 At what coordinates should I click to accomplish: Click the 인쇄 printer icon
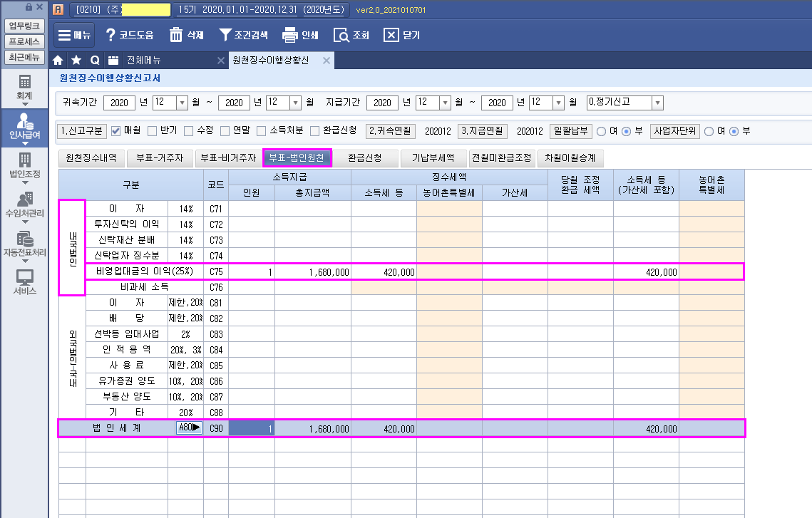289,35
